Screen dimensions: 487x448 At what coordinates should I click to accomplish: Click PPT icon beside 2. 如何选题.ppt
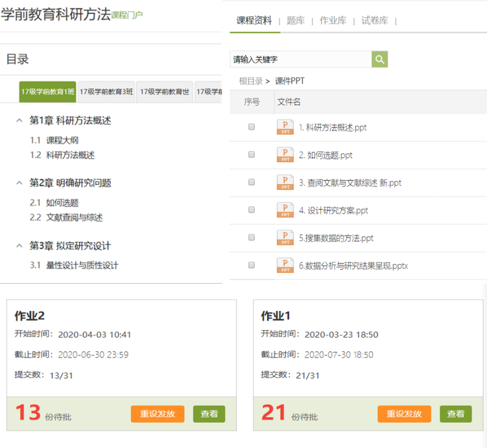pyautogui.click(x=285, y=155)
